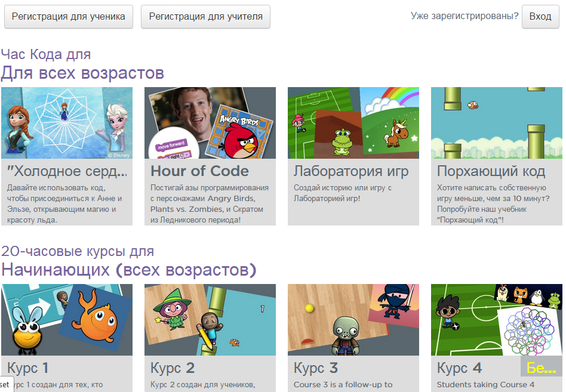Image resolution: width=566 pixels, height=392 pixels.
Task: Open the Порхающий код title link
Action: click(x=491, y=171)
